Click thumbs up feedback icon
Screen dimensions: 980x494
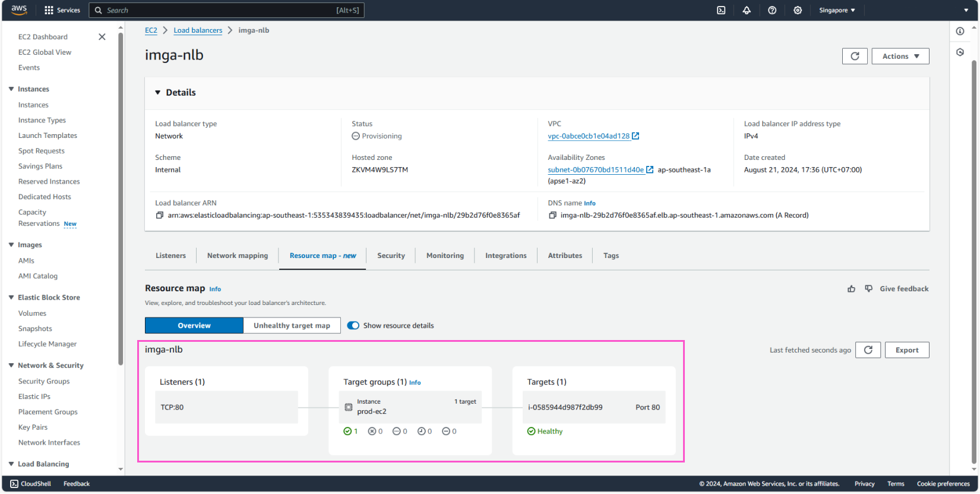[852, 289]
